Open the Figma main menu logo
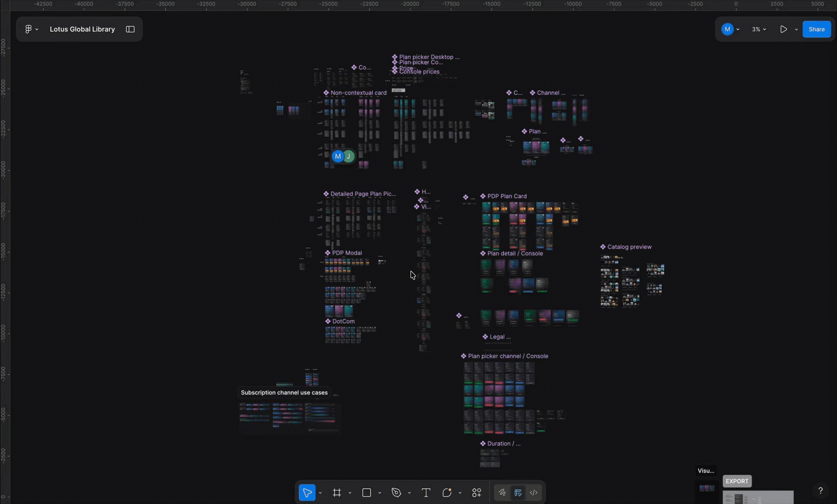Image resolution: width=837 pixels, height=504 pixels. 28,29
